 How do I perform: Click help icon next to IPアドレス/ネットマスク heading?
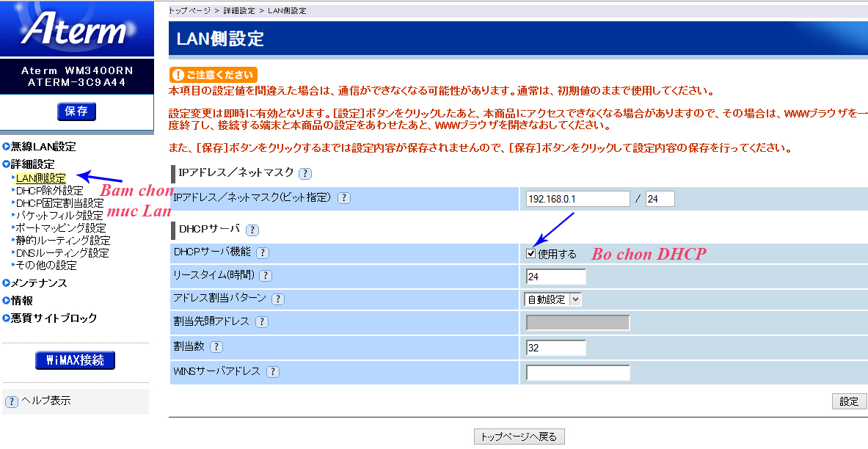(x=305, y=174)
